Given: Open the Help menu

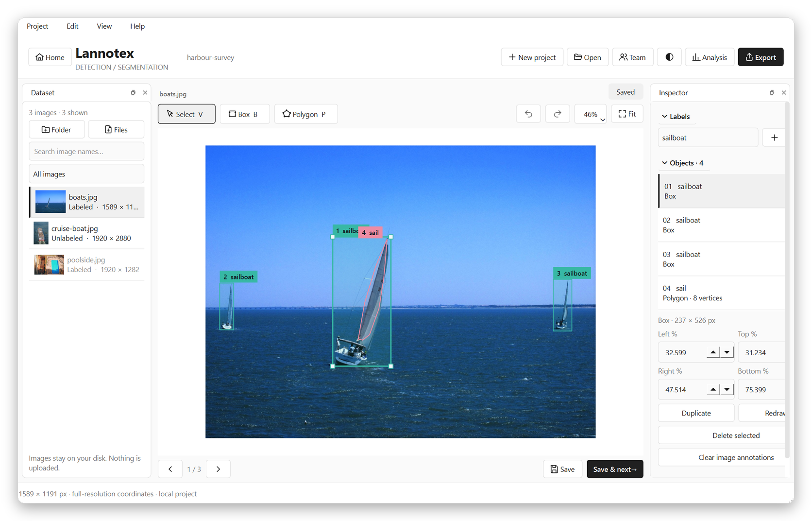Looking at the screenshot, I should point(137,26).
